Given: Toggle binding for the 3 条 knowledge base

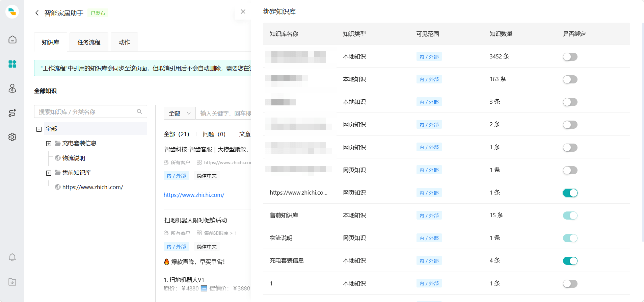Looking at the screenshot, I should tap(570, 102).
